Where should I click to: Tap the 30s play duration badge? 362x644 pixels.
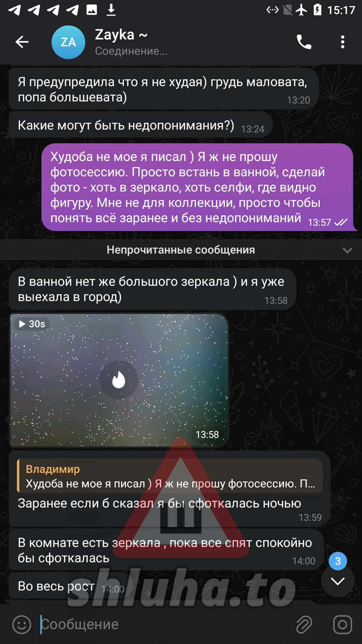[32, 324]
